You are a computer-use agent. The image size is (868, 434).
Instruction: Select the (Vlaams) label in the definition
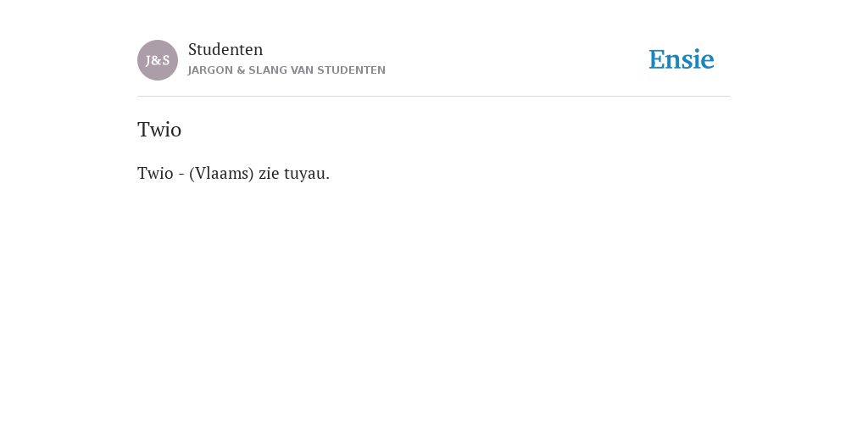221,174
